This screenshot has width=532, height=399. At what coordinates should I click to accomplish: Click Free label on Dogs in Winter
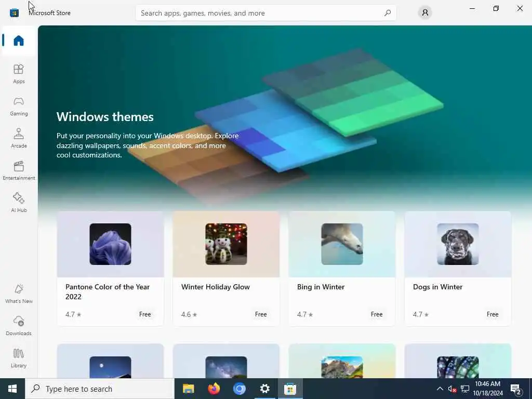(x=493, y=314)
